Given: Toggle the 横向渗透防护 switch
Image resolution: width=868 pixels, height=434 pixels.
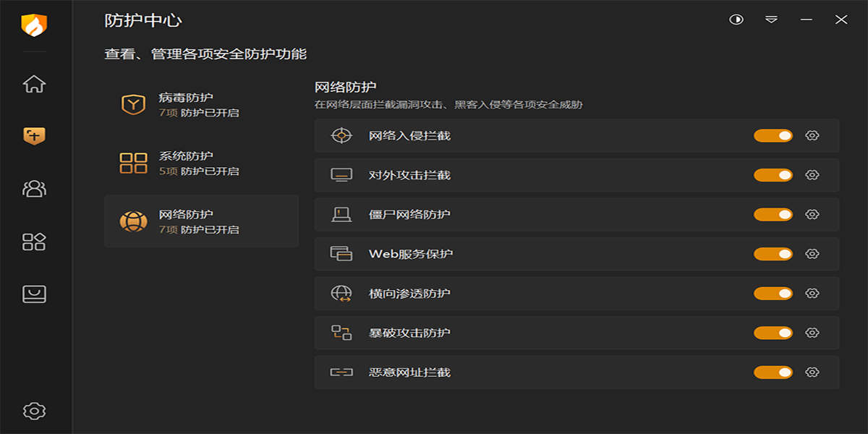Looking at the screenshot, I should (x=773, y=294).
